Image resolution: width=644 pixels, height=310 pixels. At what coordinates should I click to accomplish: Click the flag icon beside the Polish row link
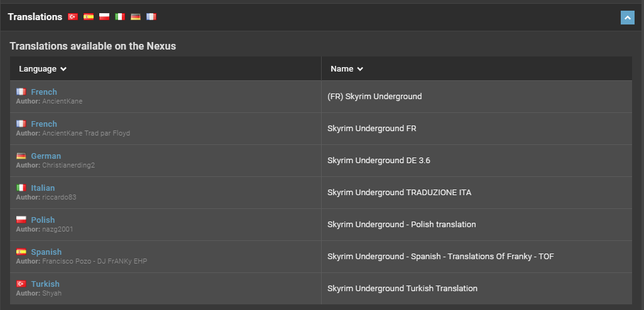pos(21,220)
